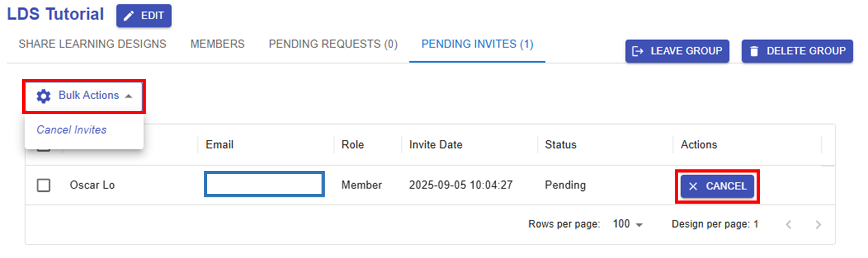Screen dimensions: 868x258
Task: Open Pending Requests (0) tab
Action: [333, 44]
